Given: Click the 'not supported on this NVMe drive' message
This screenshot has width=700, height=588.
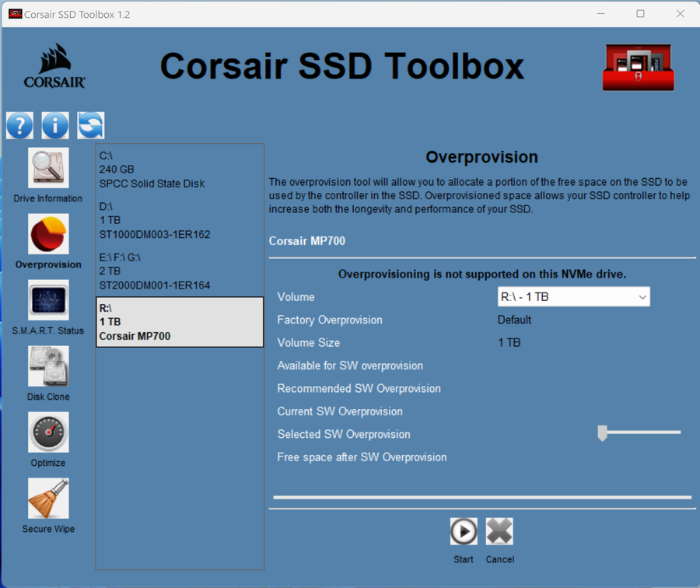Looking at the screenshot, I should pyautogui.click(x=482, y=274).
